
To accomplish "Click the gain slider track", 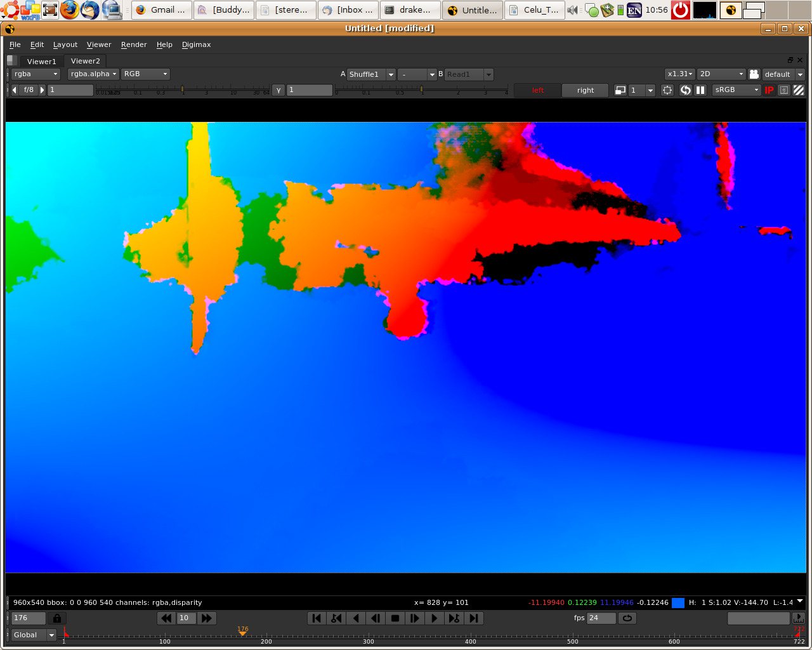I will pyautogui.click(x=183, y=90).
